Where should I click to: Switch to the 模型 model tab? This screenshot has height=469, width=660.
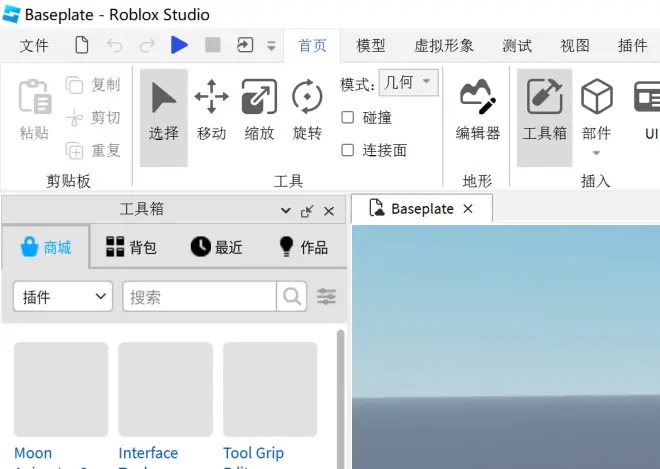coord(370,45)
